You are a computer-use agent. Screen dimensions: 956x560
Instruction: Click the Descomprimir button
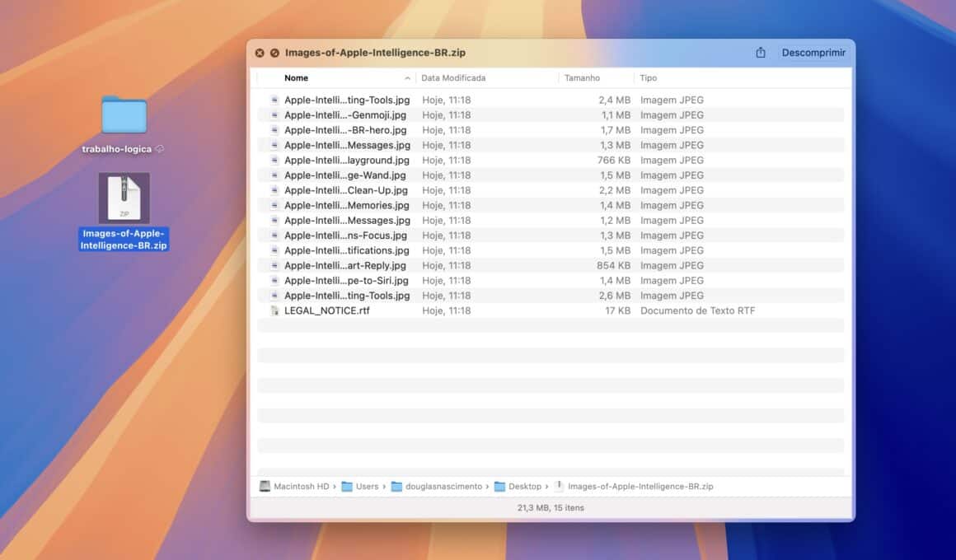[813, 53]
